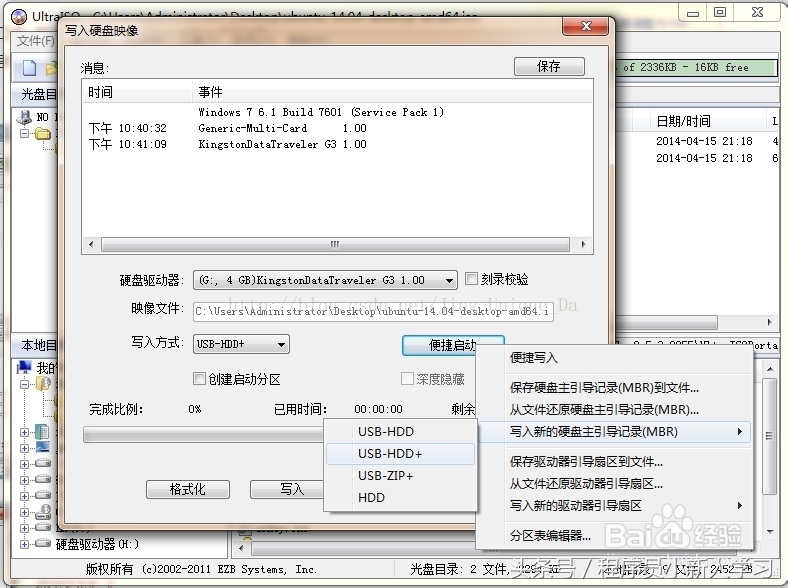Open 写入新的硬盘主引导记录(MBR) submenu
The width and height of the screenshot is (788, 588).
tap(614, 432)
